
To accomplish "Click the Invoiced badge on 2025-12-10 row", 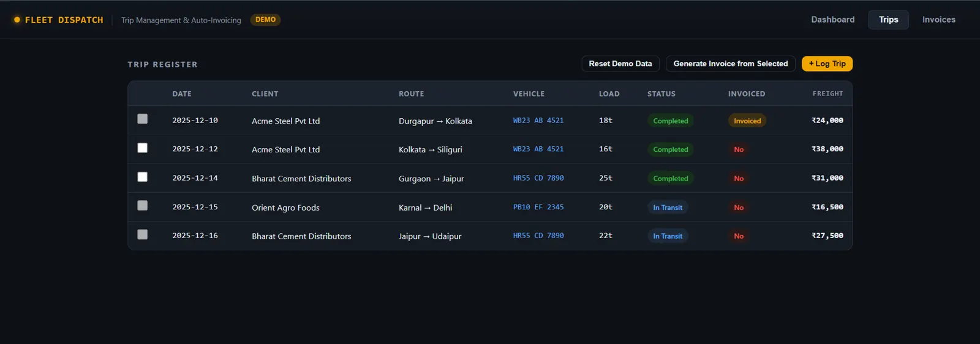I will tap(747, 121).
